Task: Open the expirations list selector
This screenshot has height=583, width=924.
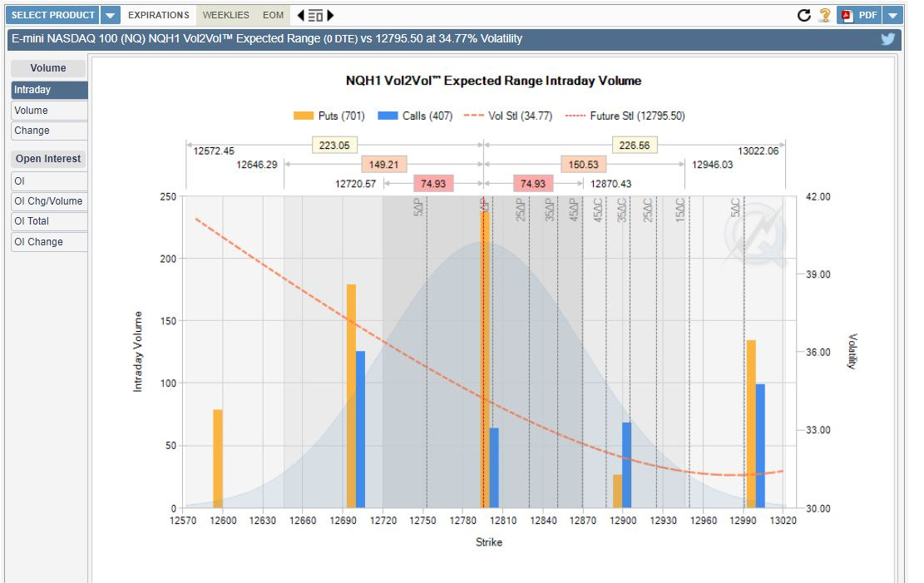Action: (314, 14)
